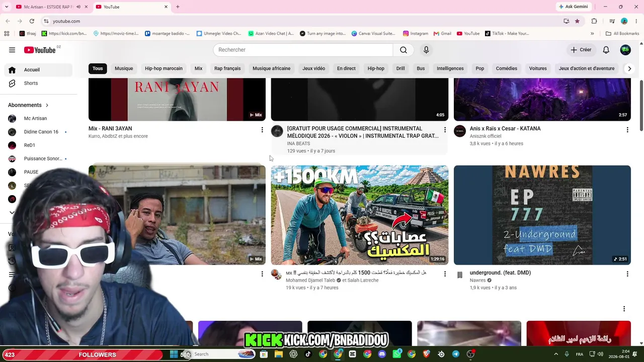Screen dimensions: 644x362
Task: Filter by En direct chip
Action: [x=346, y=68]
